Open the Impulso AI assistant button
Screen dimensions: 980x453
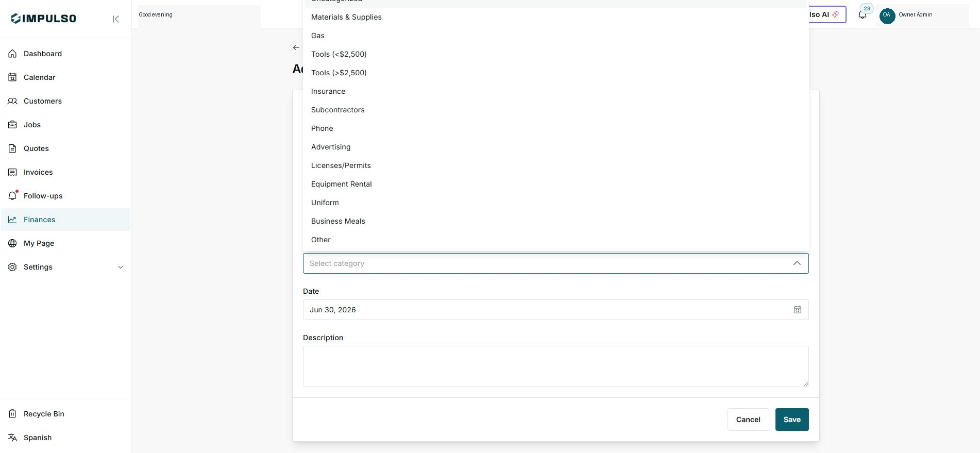pos(827,14)
